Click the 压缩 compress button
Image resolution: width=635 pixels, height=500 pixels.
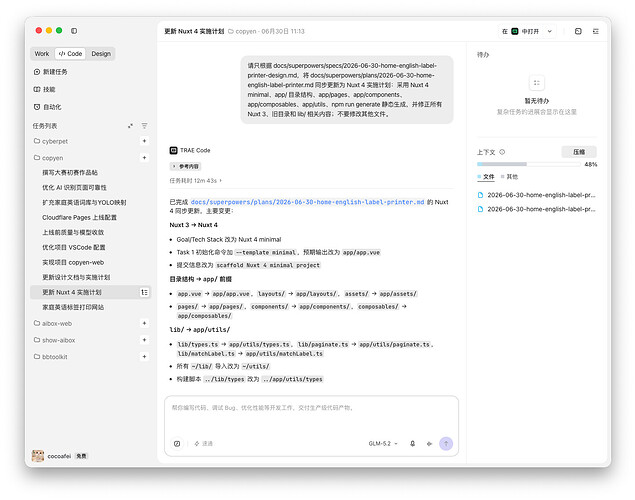[x=579, y=152]
